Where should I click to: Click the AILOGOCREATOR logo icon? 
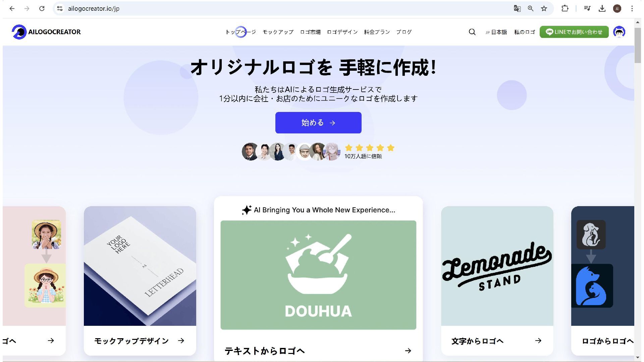pyautogui.click(x=19, y=32)
